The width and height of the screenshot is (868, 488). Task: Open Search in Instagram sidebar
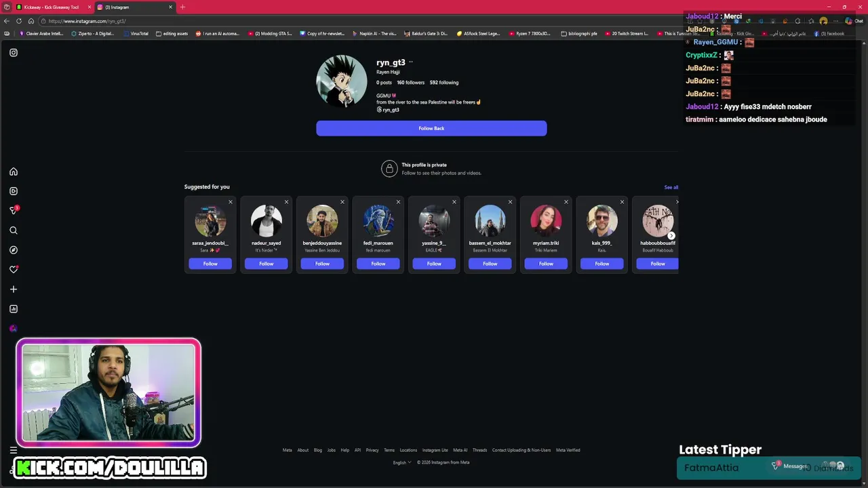point(14,230)
